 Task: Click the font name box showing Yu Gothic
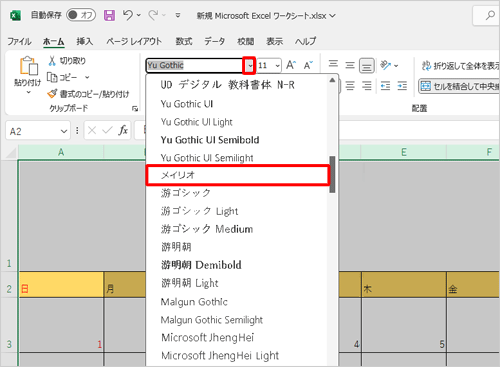pyautogui.click(x=195, y=65)
